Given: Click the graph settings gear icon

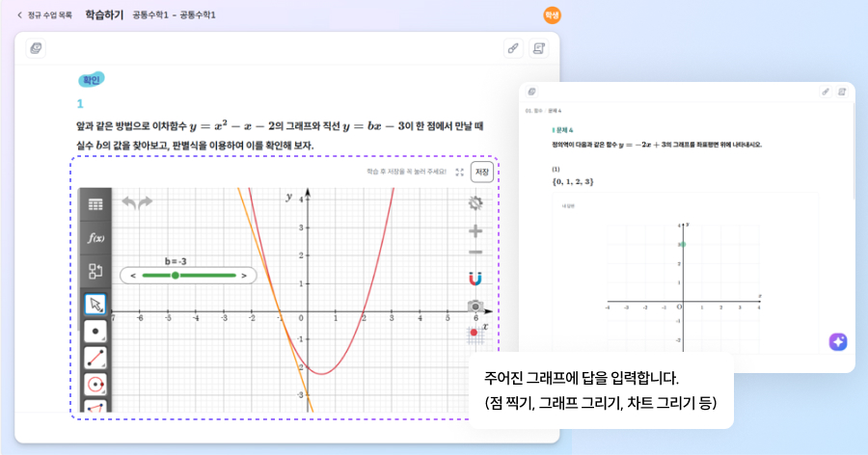Looking at the screenshot, I should coord(475,203).
